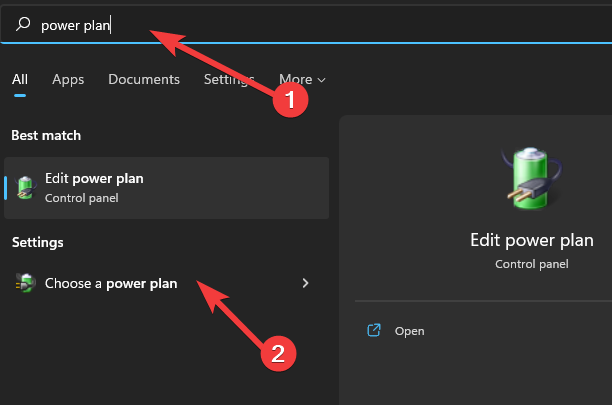
Task: Select the Settings filter tab
Action: tap(229, 80)
